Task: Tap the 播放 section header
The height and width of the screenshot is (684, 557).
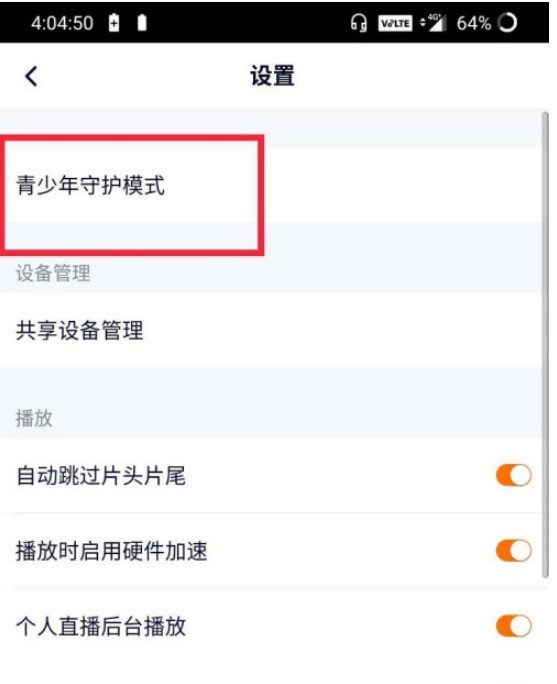Action: coord(34,418)
